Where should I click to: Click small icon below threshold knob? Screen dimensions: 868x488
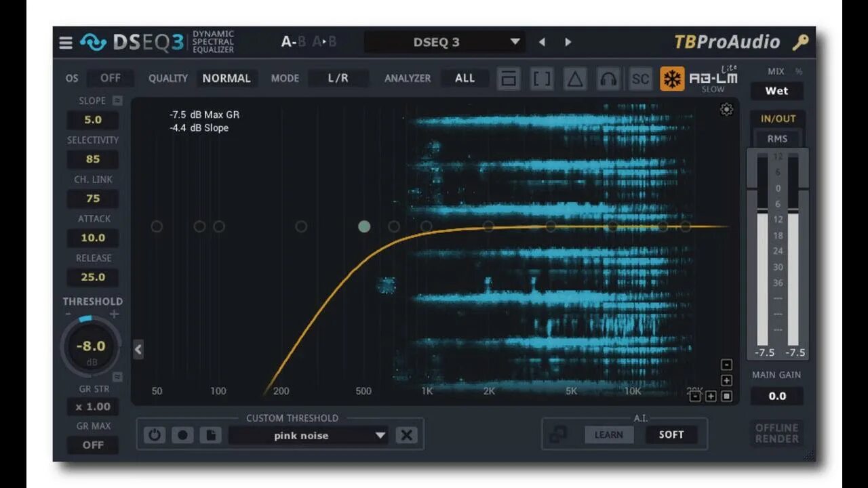point(117,377)
